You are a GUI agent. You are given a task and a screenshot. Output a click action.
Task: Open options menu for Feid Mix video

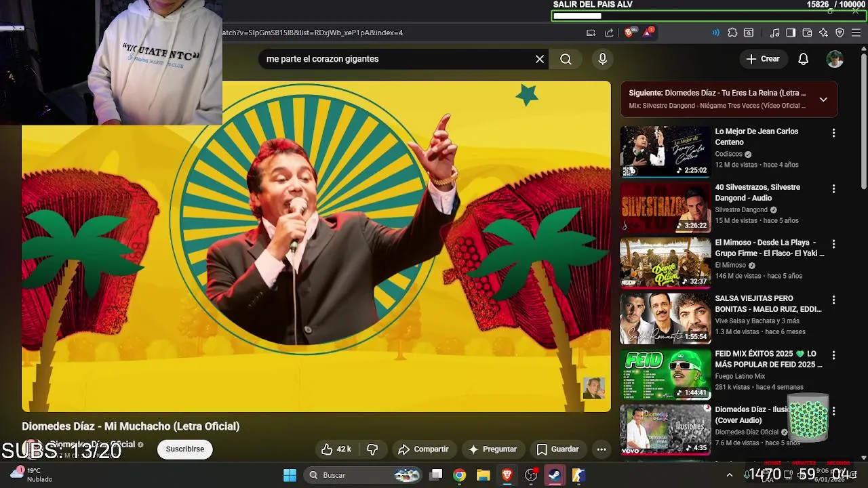click(x=833, y=356)
